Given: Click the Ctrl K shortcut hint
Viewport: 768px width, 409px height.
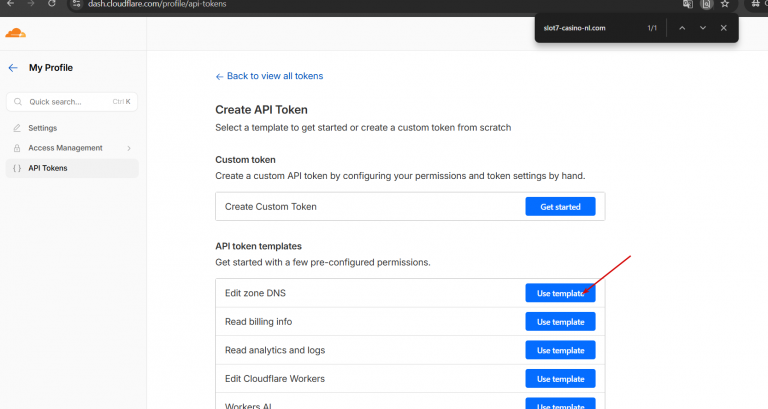Looking at the screenshot, I should (x=121, y=102).
